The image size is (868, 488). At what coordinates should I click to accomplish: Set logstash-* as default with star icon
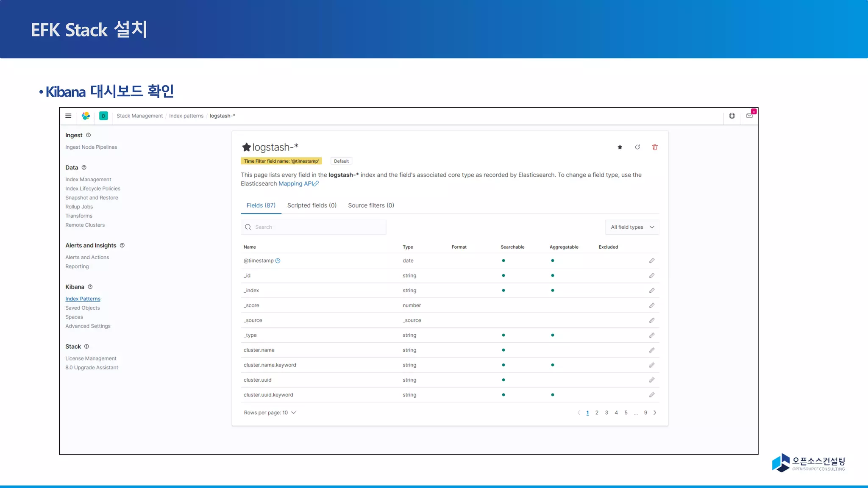click(x=620, y=147)
